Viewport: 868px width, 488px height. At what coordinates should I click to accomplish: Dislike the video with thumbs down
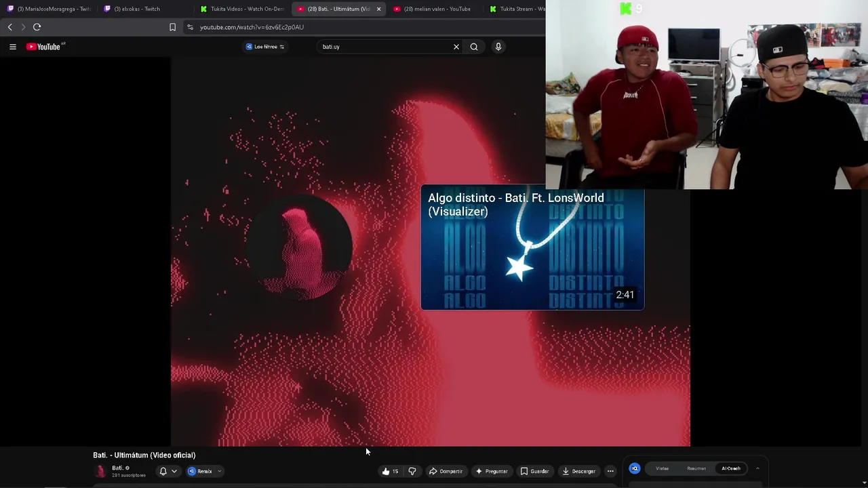pyautogui.click(x=412, y=471)
